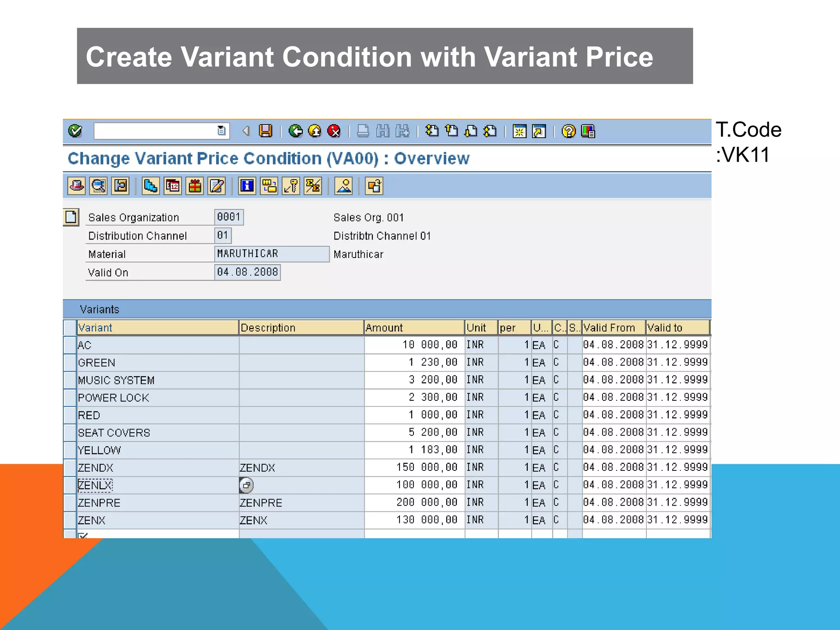Viewport: 840px width, 630px height.
Task: Select the ZENDX row selector
Action: coord(70,468)
